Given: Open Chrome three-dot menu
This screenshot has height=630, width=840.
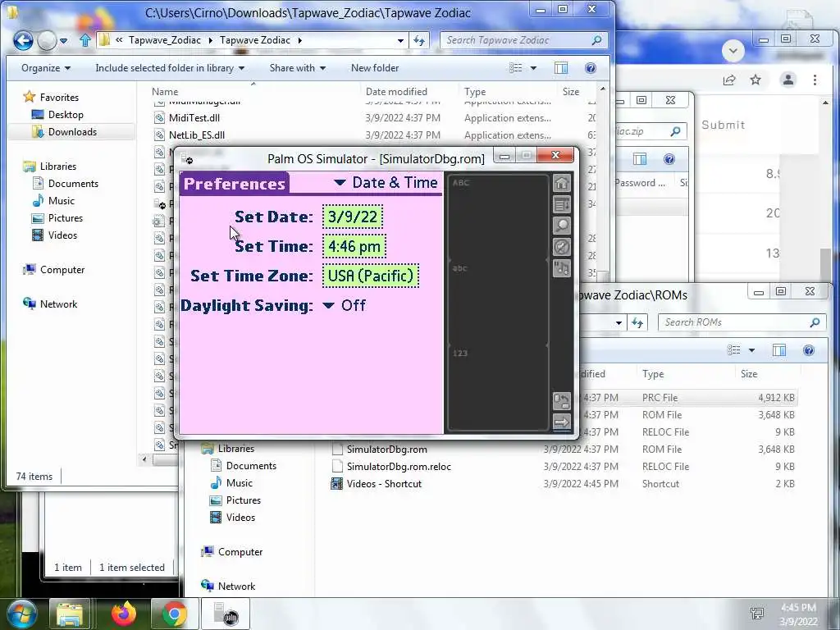Looking at the screenshot, I should (x=815, y=80).
